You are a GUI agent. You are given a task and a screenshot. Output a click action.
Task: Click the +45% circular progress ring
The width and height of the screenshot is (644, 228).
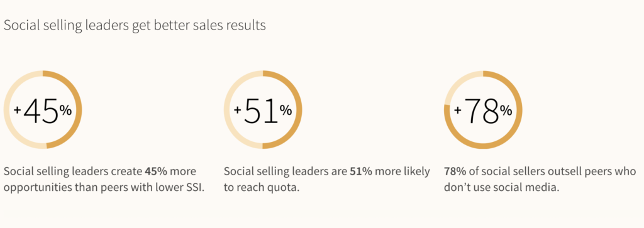pyautogui.click(x=43, y=110)
